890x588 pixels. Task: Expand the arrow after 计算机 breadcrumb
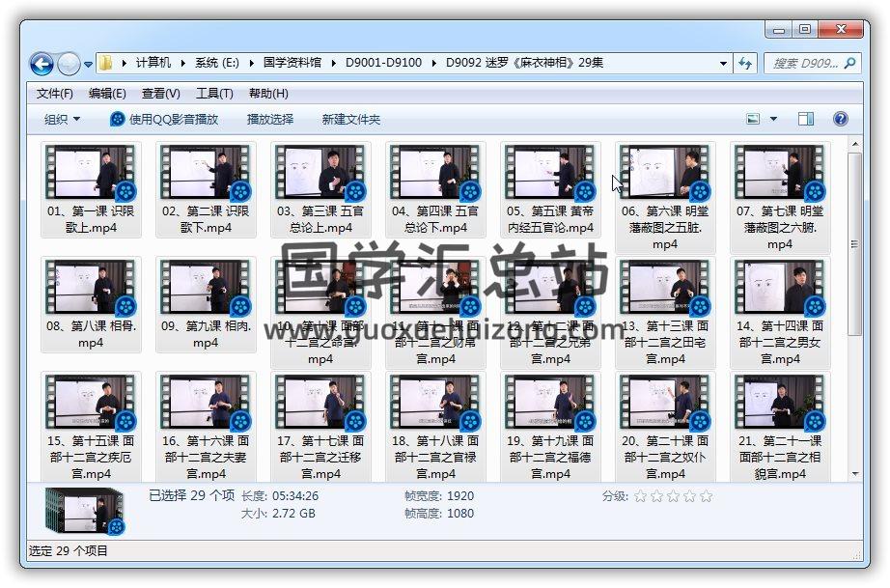(182, 63)
